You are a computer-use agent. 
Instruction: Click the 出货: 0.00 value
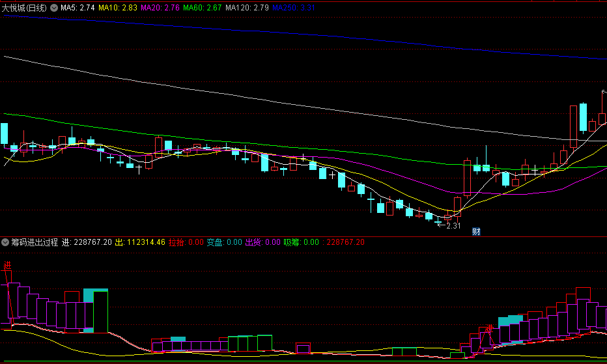pos(263,242)
